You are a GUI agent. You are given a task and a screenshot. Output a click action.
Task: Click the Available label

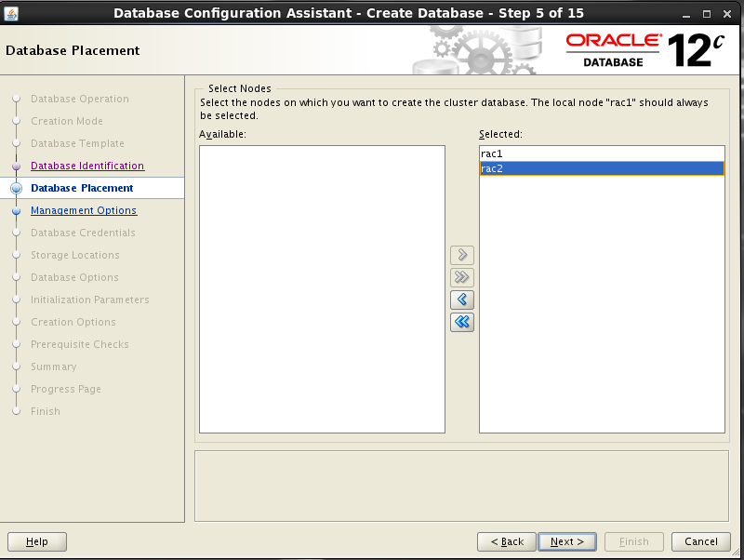coord(222,134)
